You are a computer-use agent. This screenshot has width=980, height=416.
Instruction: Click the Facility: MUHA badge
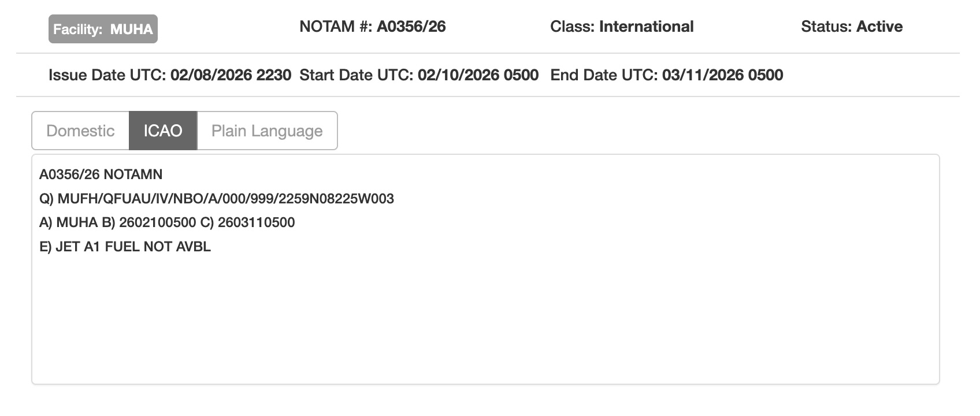pyautogui.click(x=103, y=29)
